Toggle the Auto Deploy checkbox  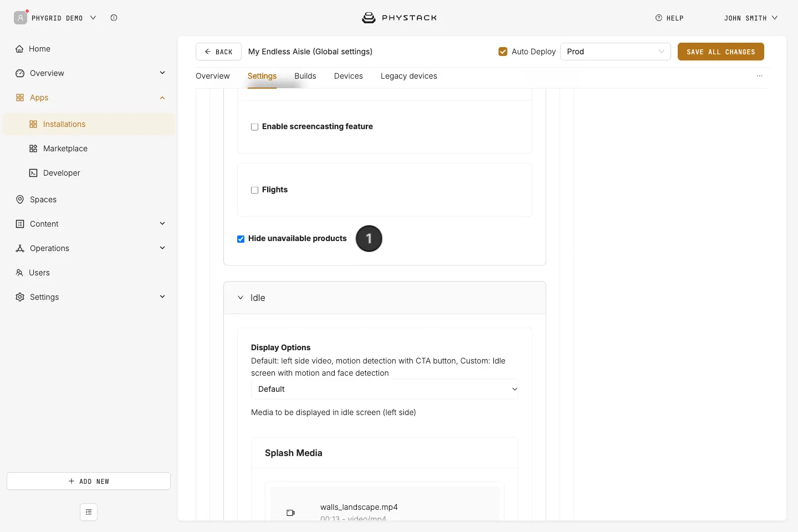503,52
